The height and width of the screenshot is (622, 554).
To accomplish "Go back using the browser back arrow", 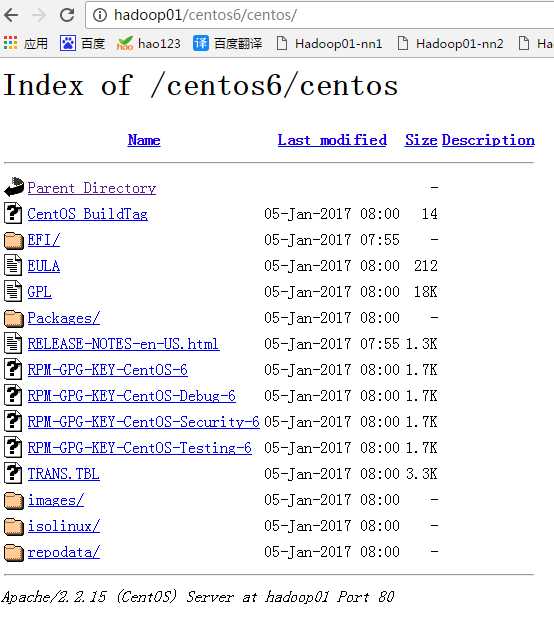I will coord(11,15).
